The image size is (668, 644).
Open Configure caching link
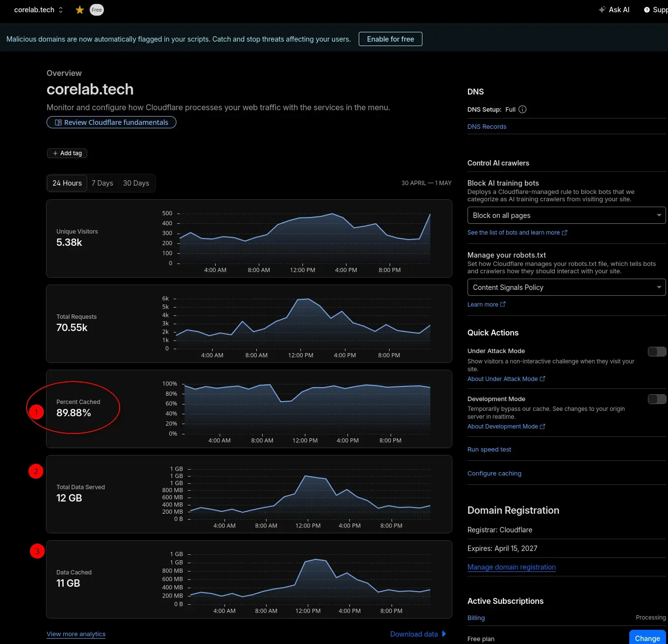pos(494,474)
